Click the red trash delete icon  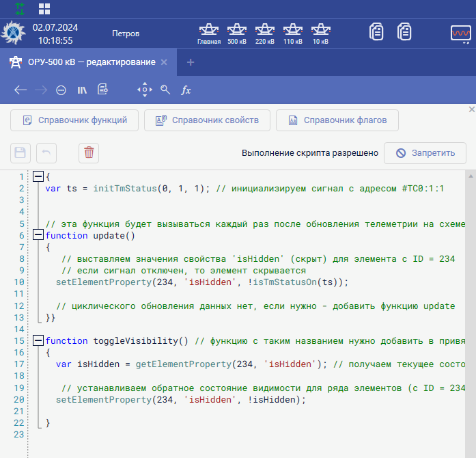click(89, 153)
